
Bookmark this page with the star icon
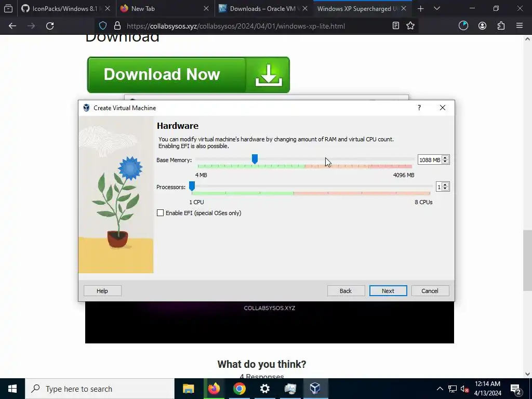coord(410,26)
